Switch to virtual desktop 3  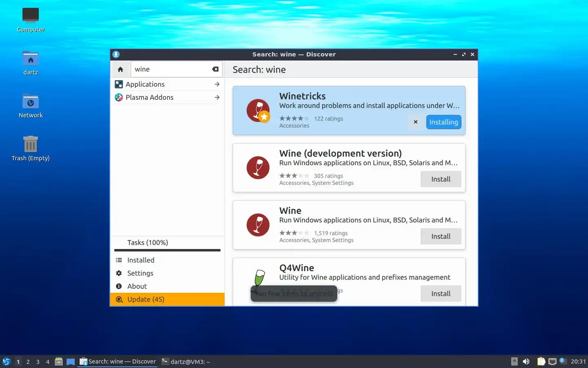pos(38,361)
